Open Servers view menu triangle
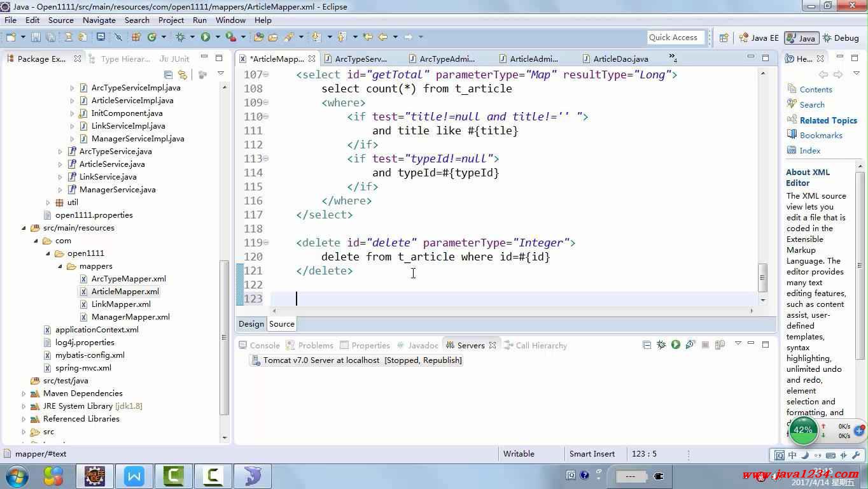 coord(738,343)
